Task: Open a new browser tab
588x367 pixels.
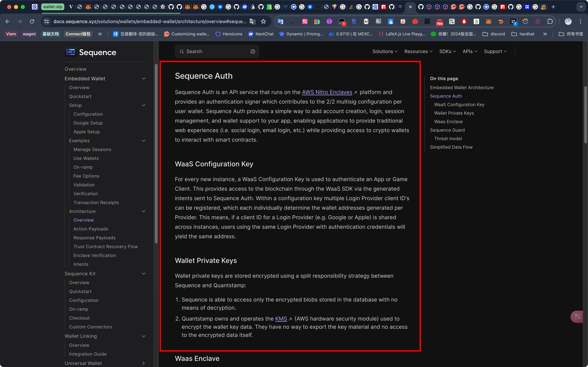Action: point(553,7)
